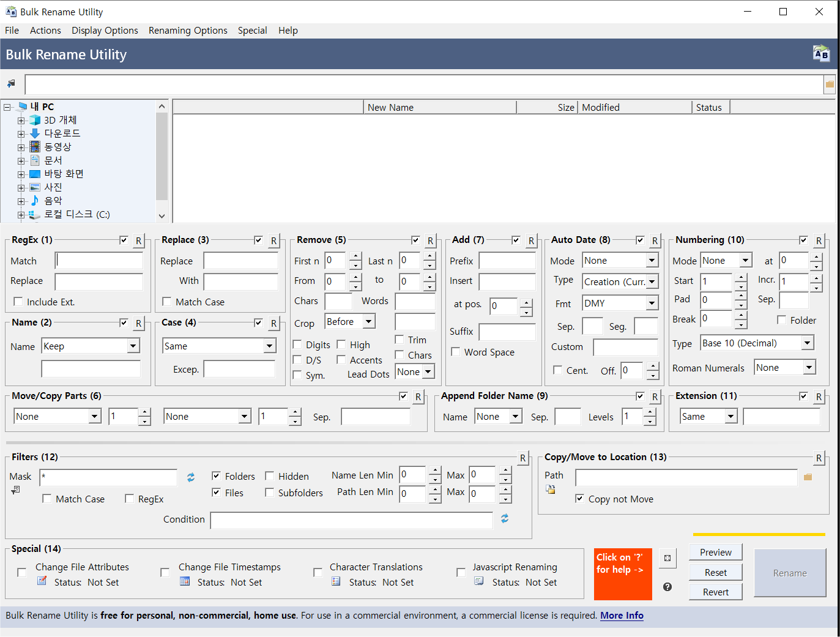Open Case dropdown showing Same

pyautogui.click(x=219, y=346)
